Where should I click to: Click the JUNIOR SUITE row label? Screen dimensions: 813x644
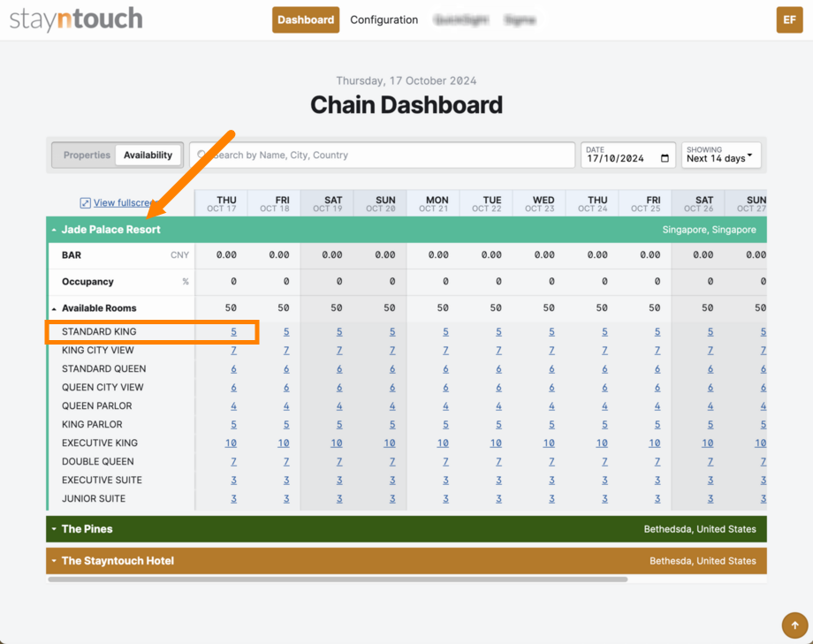[x=94, y=499]
